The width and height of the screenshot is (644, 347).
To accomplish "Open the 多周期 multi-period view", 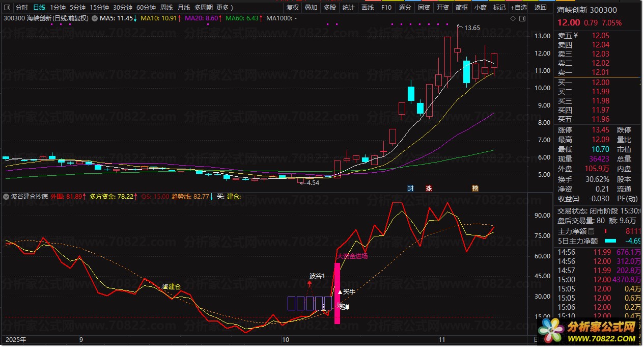I will [x=204, y=8].
